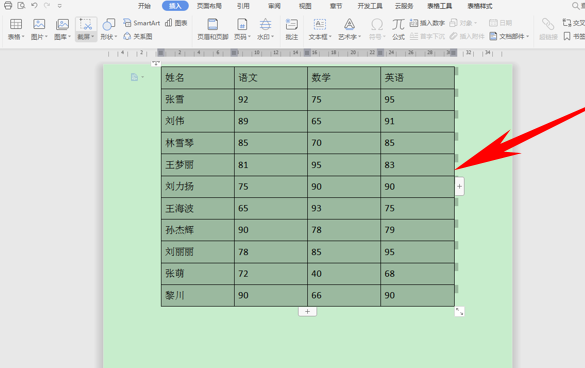585x368 pixels.
Task: Switch to the 开始 tab
Action: [144, 6]
